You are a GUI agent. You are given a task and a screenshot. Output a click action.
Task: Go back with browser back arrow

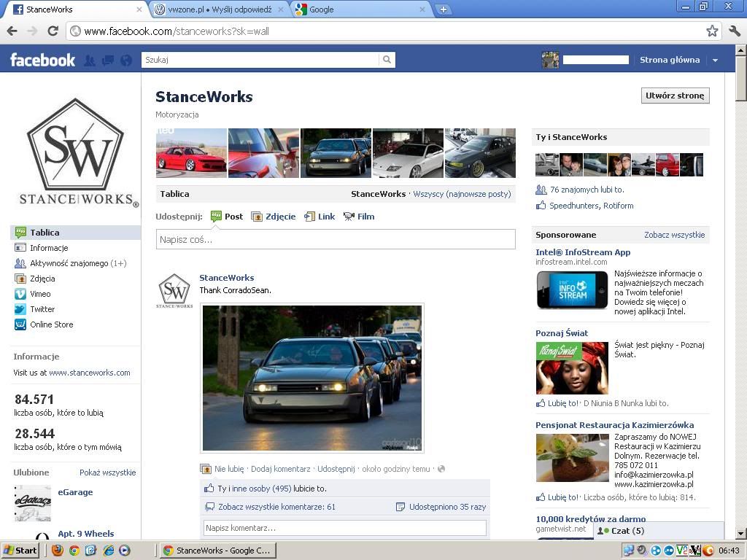tap(12, 31)
